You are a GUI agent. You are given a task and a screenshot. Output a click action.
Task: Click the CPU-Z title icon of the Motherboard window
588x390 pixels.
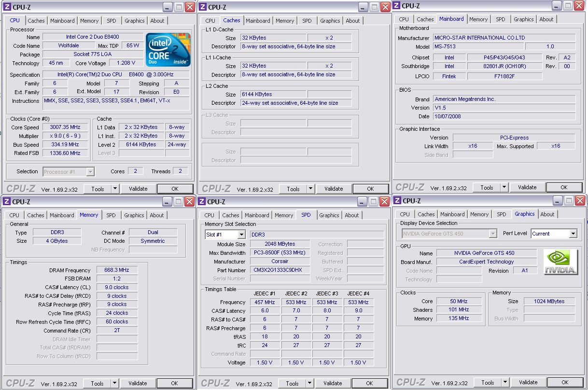pyautogui.click(x=396, y=6)
